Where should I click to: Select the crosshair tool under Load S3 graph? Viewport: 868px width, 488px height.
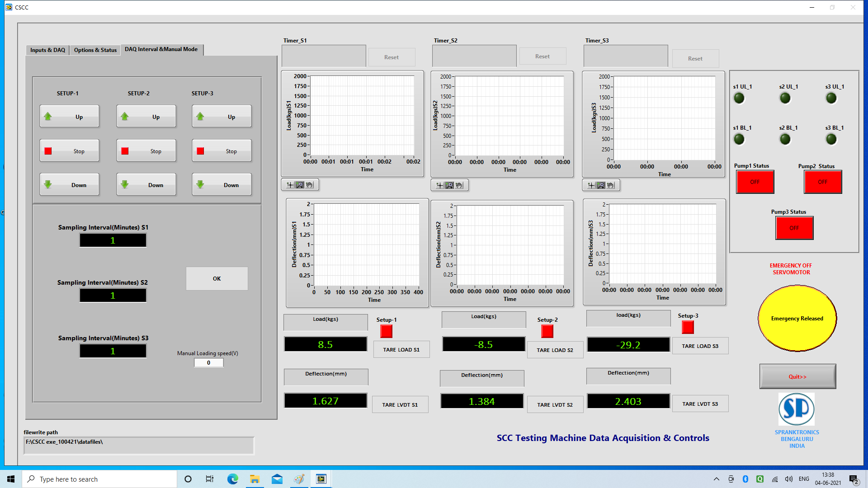591,185
